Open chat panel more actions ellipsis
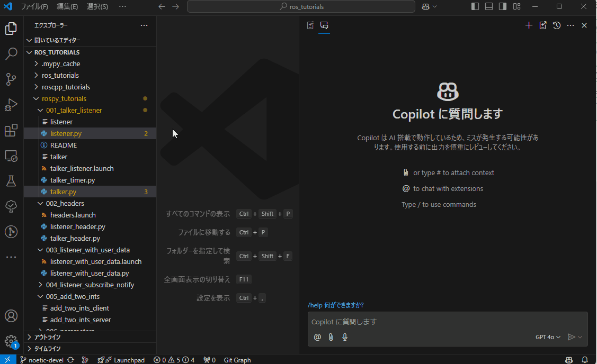The image size is (597, 364). (571, 25)
